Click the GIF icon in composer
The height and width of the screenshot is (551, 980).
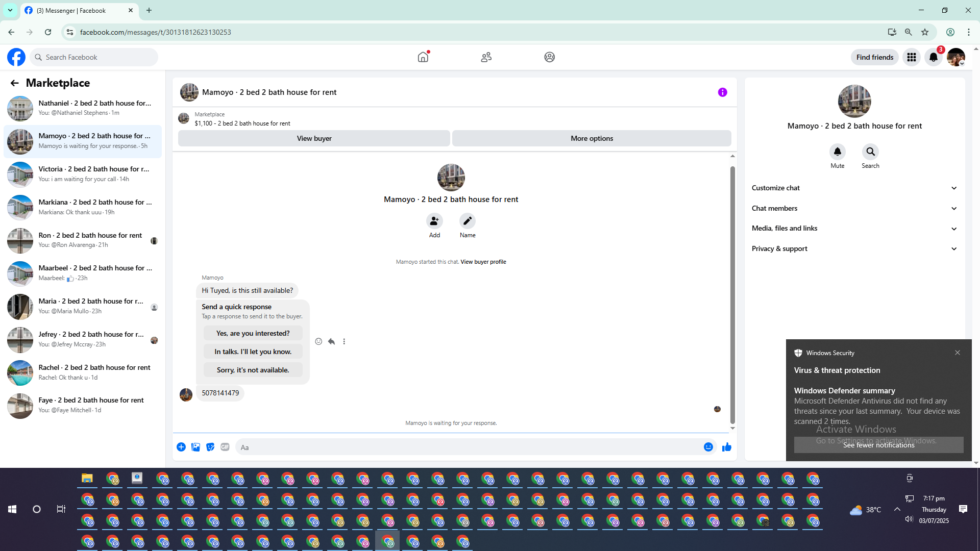[225, 447]
